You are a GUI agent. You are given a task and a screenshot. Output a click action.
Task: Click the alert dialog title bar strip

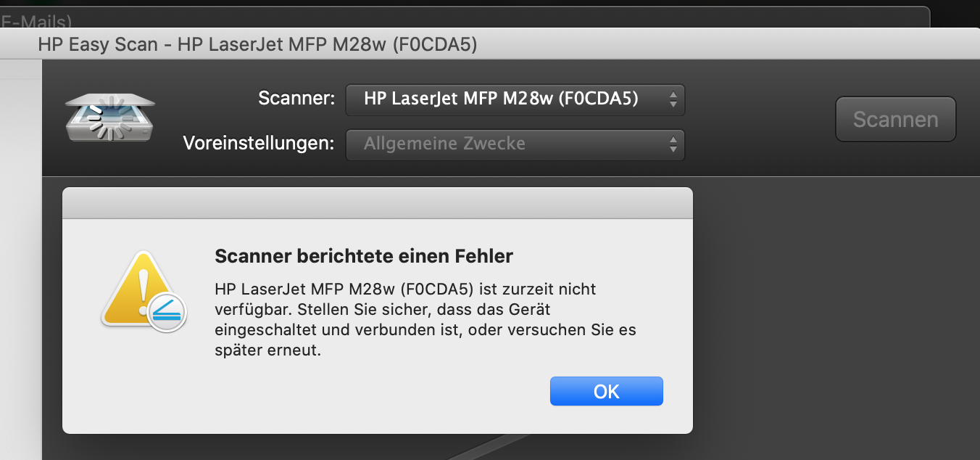click(377, 202)
